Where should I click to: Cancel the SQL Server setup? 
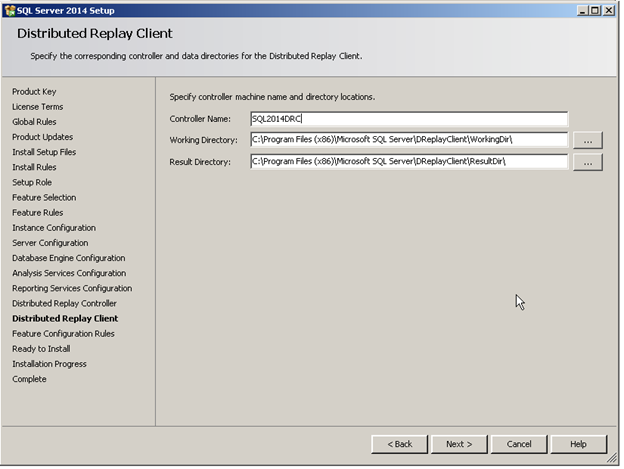click(519, 444)
